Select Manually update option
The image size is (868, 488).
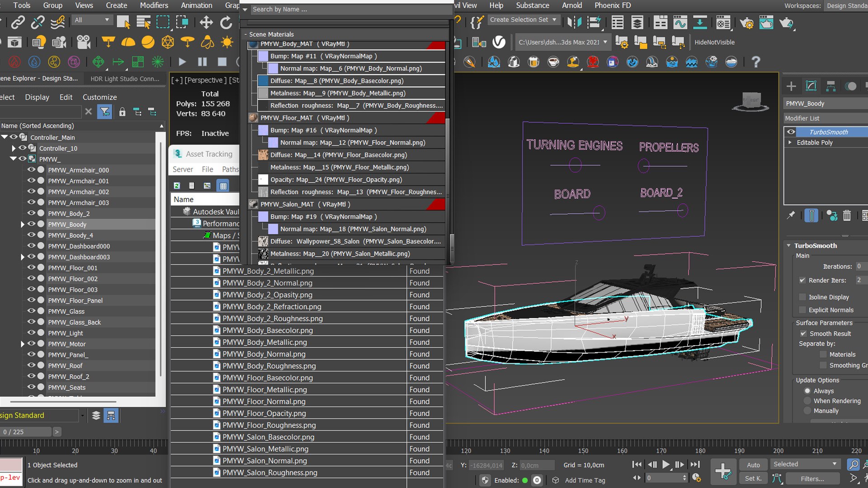[x=807, y=411]
